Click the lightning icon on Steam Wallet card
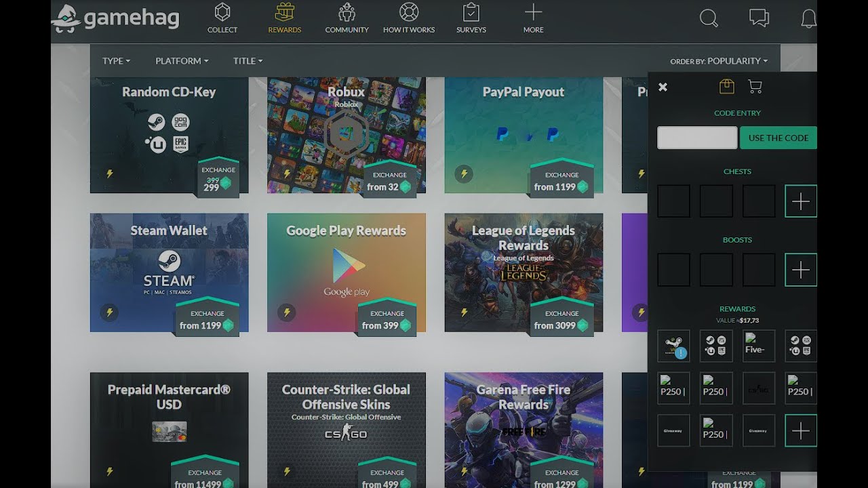This screenshot has width=868, height=488. [109, 312]
